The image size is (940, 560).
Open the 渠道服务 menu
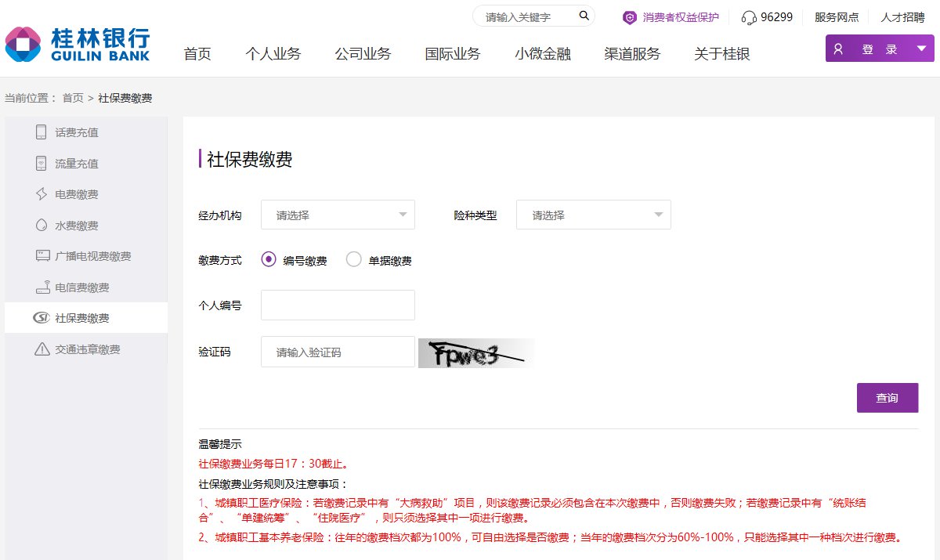point(632,54)
